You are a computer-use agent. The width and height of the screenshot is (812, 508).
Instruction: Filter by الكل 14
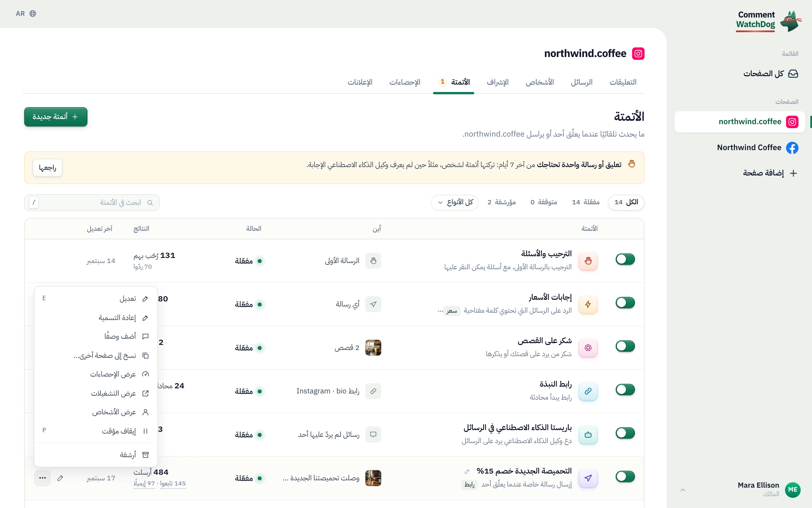tap(626, 202)
